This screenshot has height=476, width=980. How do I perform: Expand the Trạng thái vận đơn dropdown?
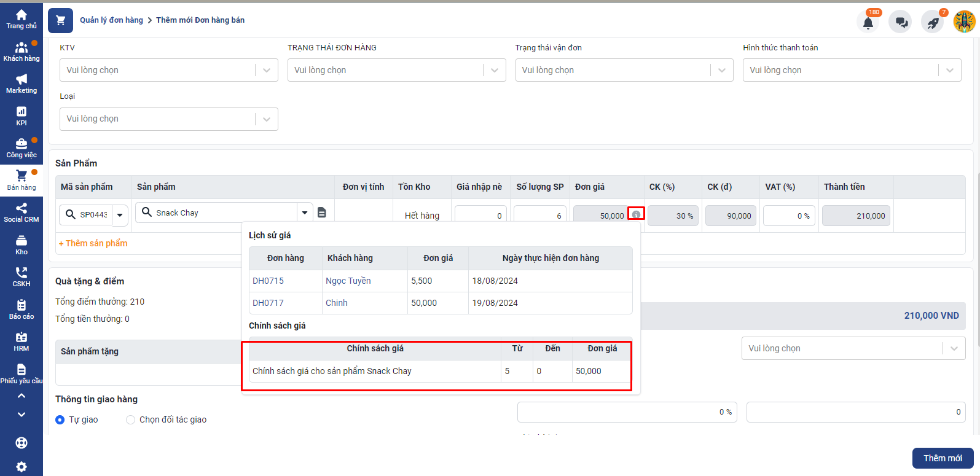click(x=624, y=70)
